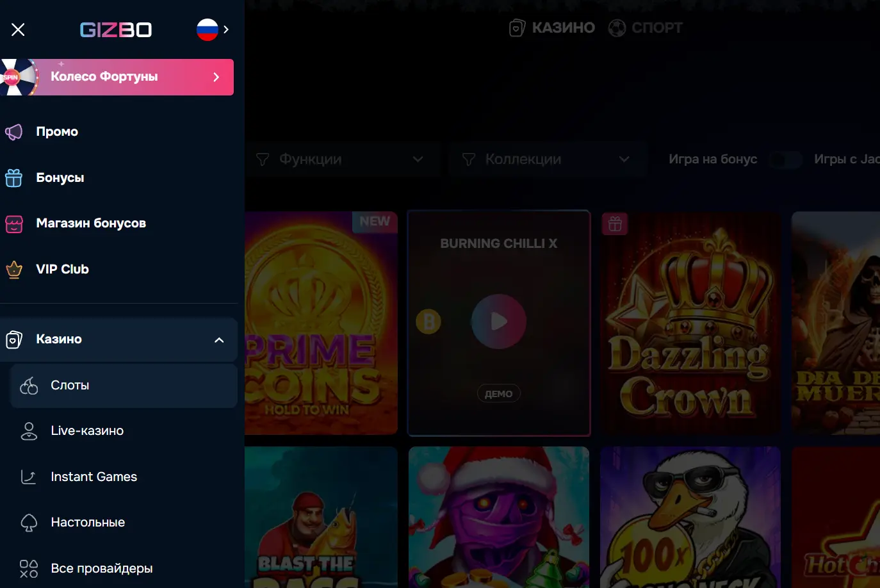Click the cards icon beside Казино in sidebar

[x=14, y=339]
